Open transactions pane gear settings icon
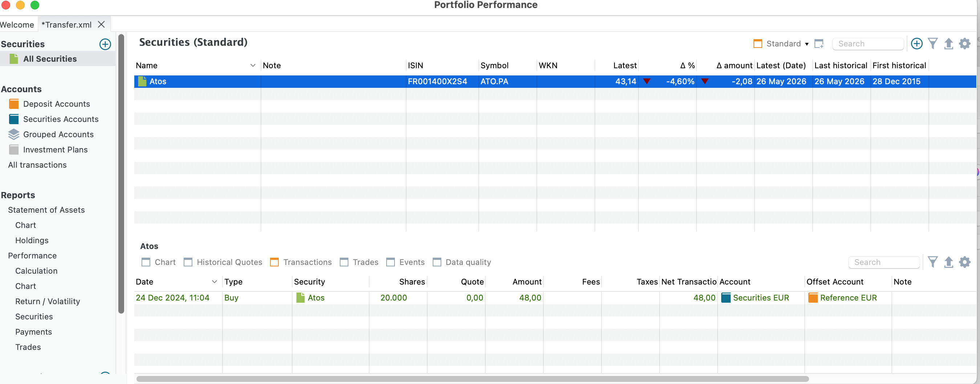This screenshot has width=980, height=384. 964,262
